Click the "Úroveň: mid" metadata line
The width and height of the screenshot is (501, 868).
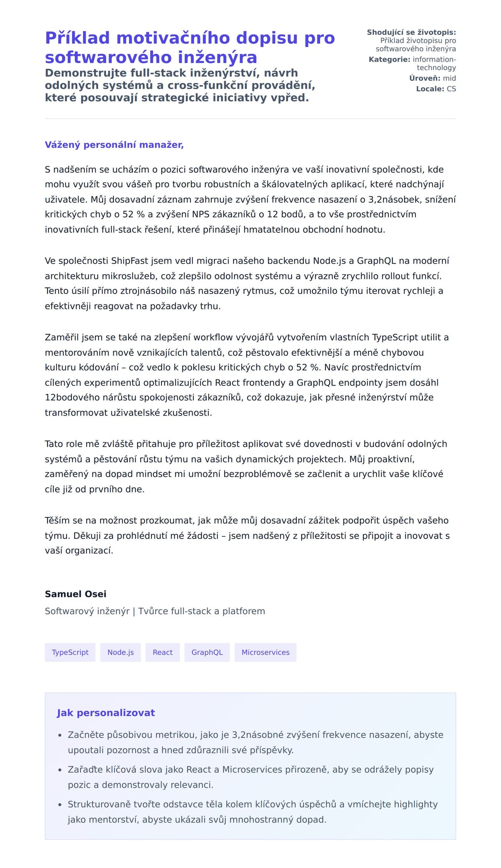pyautogui.click(x=433, y=78)
